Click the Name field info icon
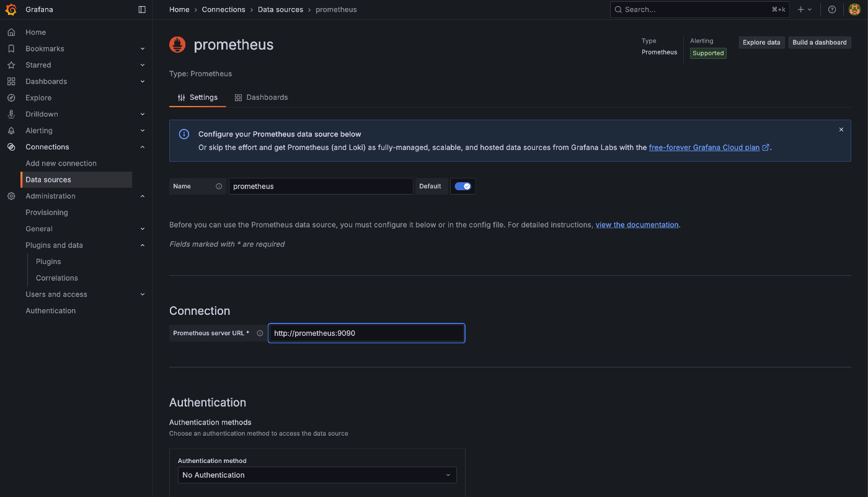The width and height of the screenshot is (868, 497). click(219, 186)
